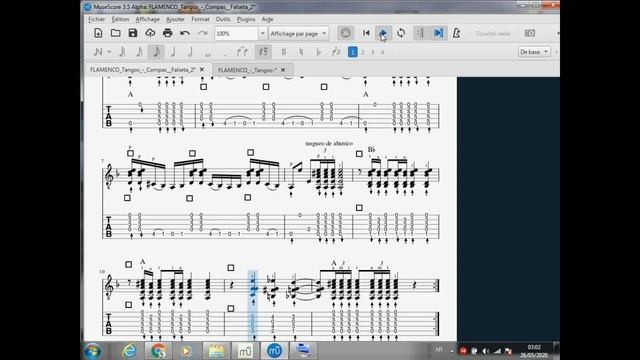Open the De base workspace dropdown

(x=534, y=52)
